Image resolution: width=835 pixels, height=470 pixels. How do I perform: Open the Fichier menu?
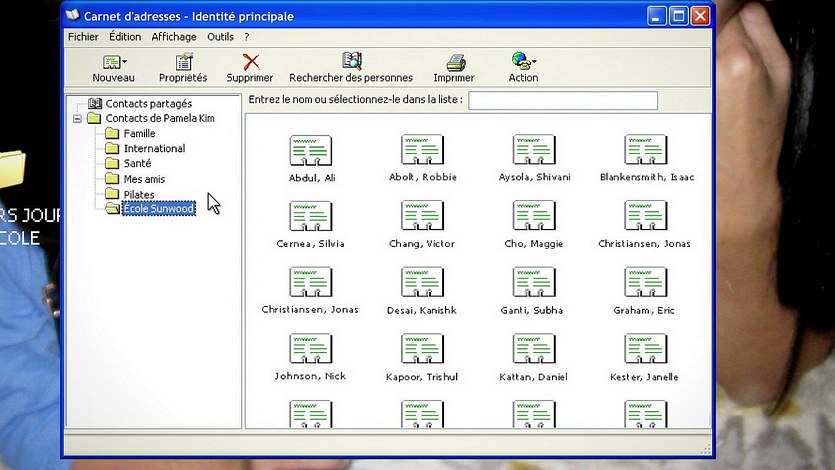click(x=83, y=37)
